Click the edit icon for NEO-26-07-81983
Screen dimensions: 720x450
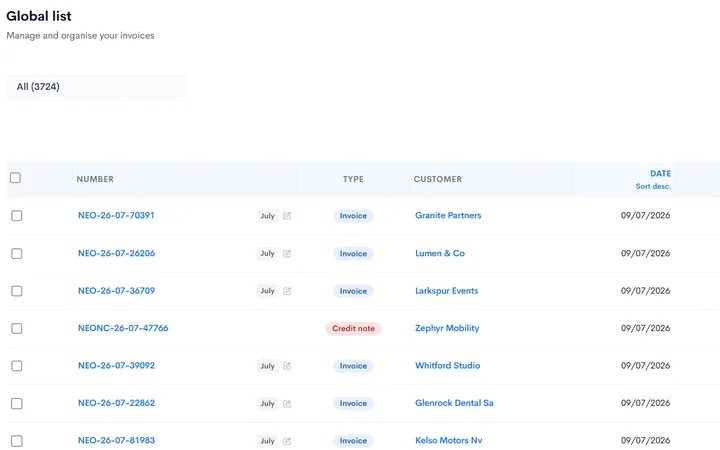tap(287, 441)
